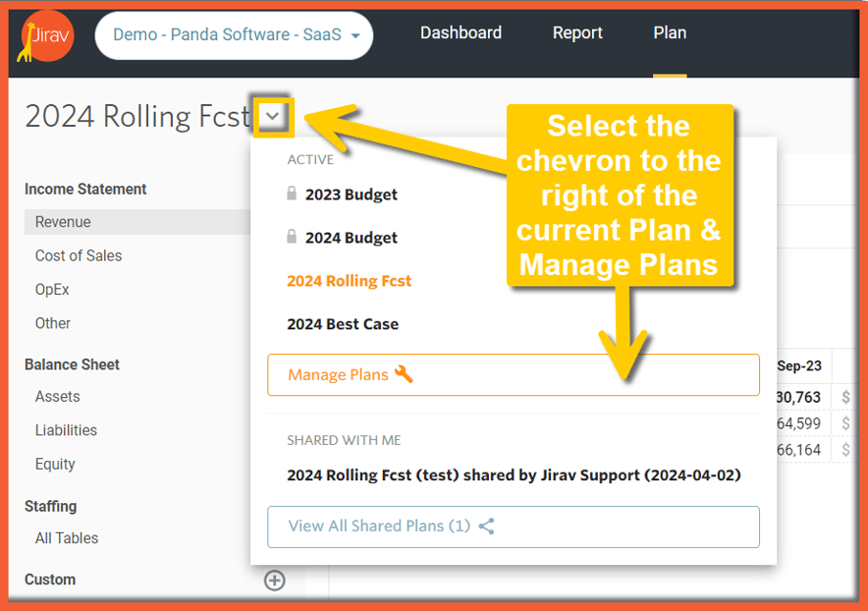The image size is (868, 611).
Task: Open the Dashboard tab
Action: (x=461, y=33)
